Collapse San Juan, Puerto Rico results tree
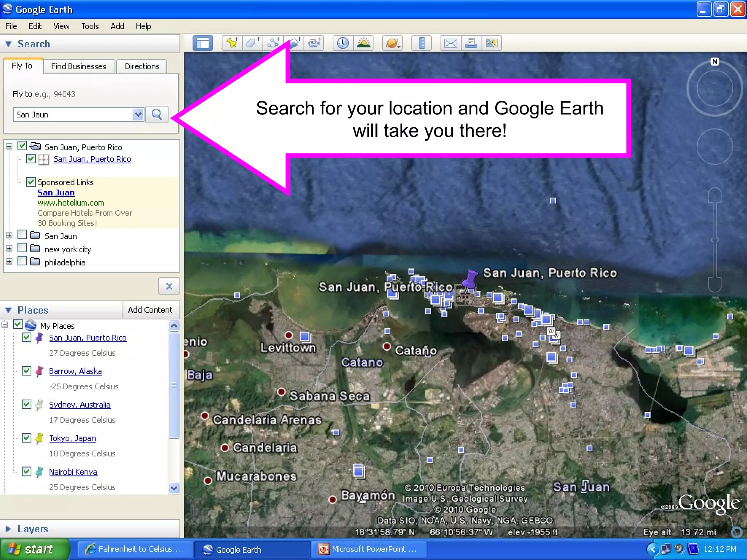The height and width of the screenshot is (560, 747). (x=9, y=147)
